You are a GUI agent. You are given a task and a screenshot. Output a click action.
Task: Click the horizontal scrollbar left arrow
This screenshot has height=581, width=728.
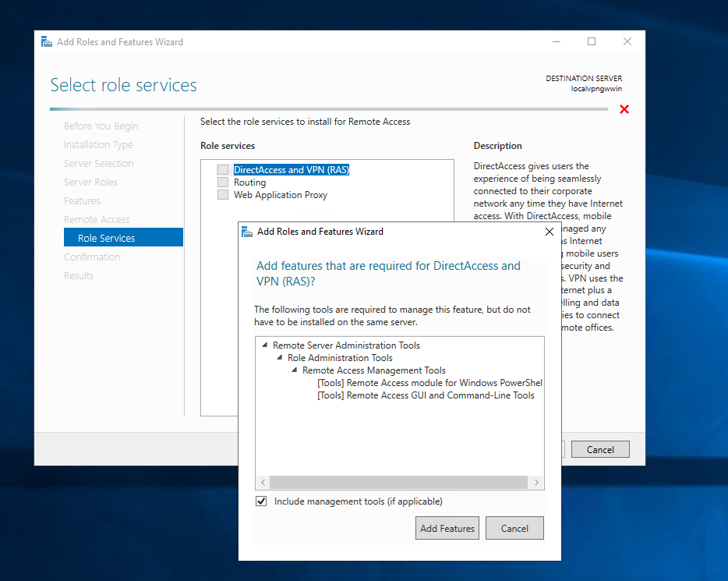click(x=263, y=482)
